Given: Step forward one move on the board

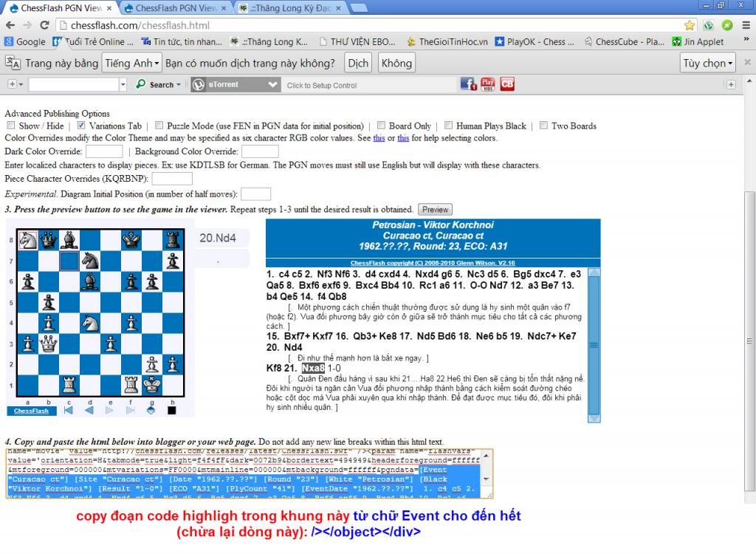Looking at the screenshot, I should [109, 410].
